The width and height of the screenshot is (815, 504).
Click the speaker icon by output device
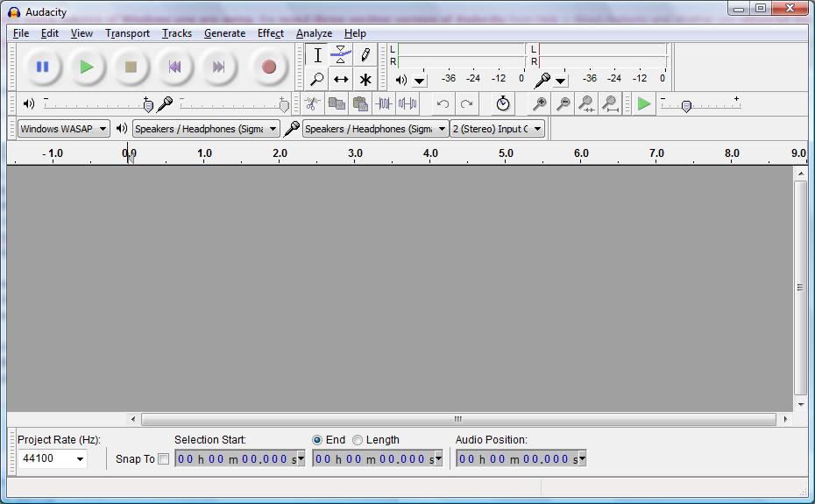pyautogui.click(x=122, y=128)
